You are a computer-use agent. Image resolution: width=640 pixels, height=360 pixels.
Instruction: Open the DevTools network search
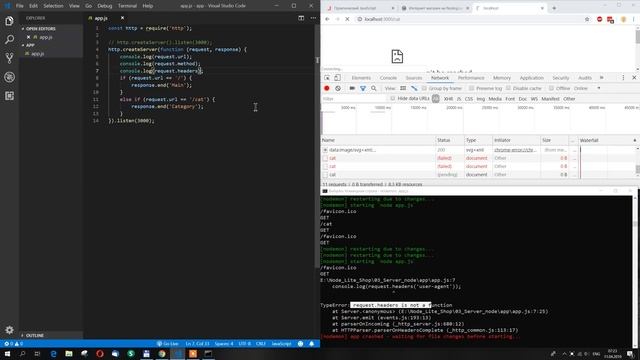373,88
